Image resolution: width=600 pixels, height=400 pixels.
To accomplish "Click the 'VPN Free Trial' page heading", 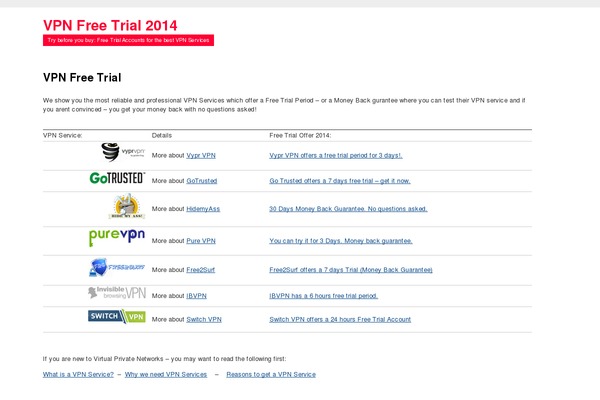I will [x=82, y=78].
